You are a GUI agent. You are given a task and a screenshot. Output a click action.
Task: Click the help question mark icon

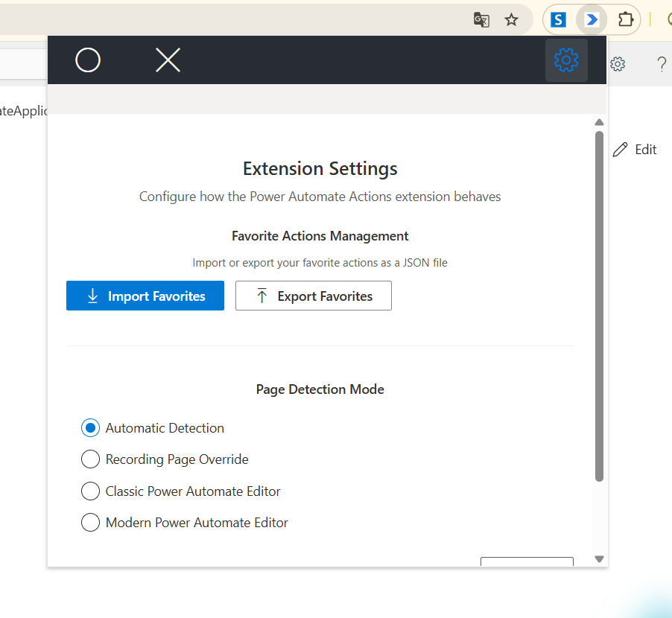tap(662, 64)
